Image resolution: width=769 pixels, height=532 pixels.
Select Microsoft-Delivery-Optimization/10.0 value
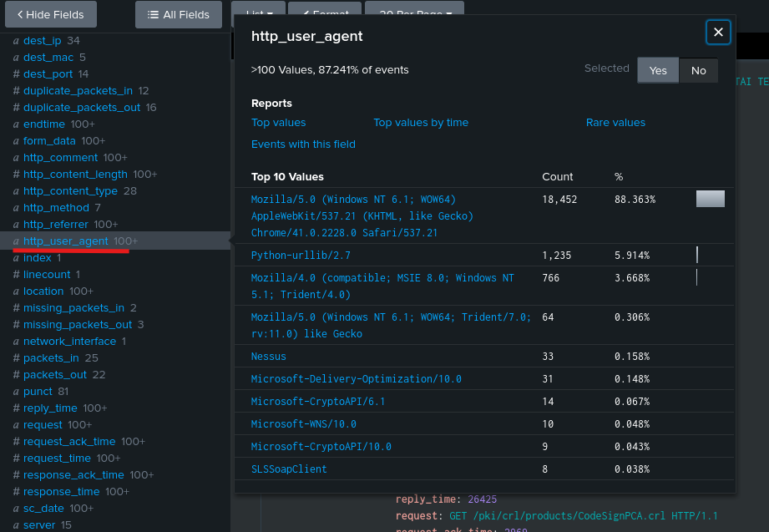[x=356, y=379]
